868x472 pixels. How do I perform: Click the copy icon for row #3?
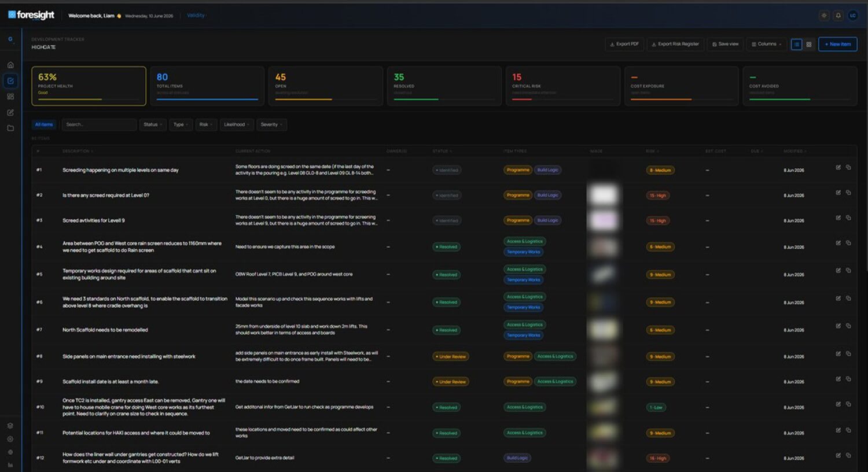coord(848,217)
